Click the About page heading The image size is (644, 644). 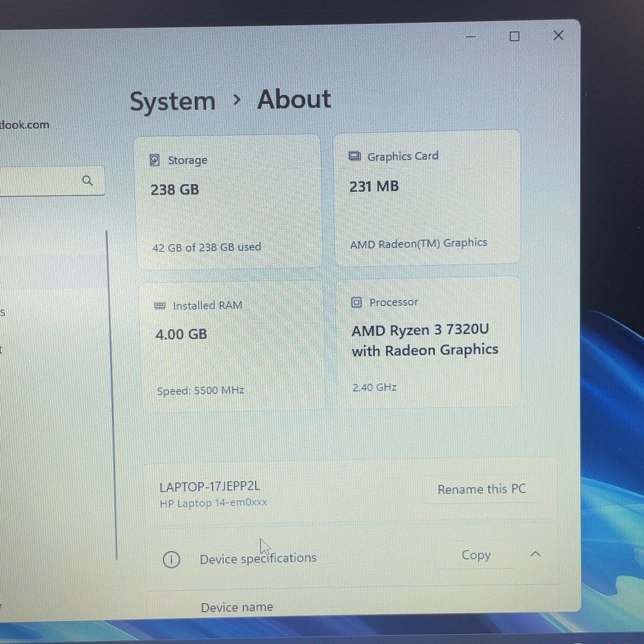[294, 99]
